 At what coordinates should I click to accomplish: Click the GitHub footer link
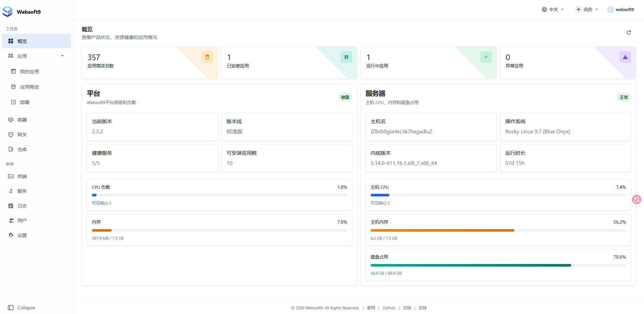389,308
